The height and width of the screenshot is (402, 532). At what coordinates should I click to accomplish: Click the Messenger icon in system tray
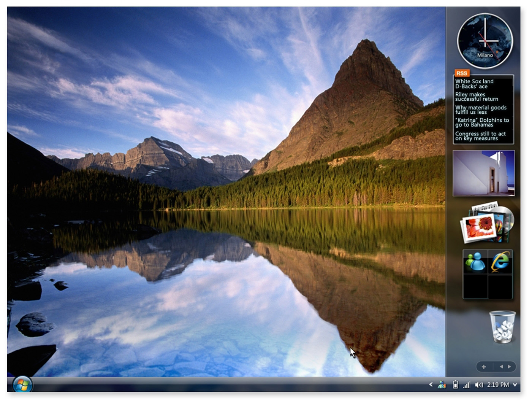(442, 385)
